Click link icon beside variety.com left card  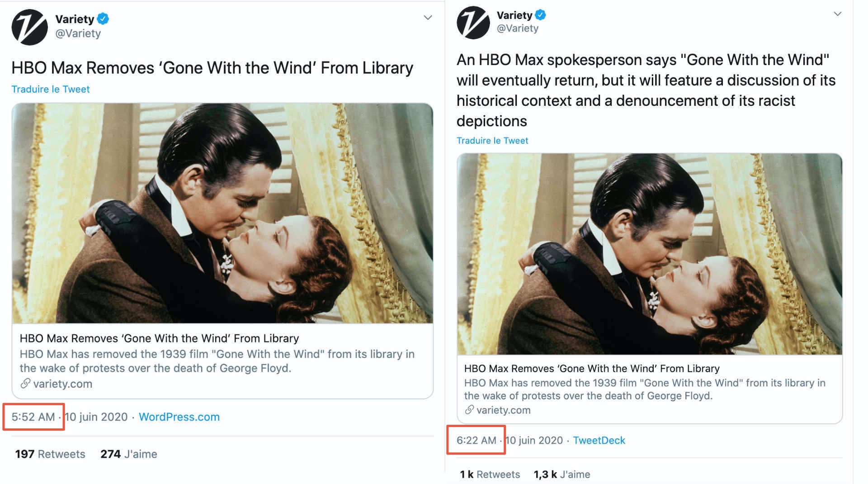click(25, 384)
